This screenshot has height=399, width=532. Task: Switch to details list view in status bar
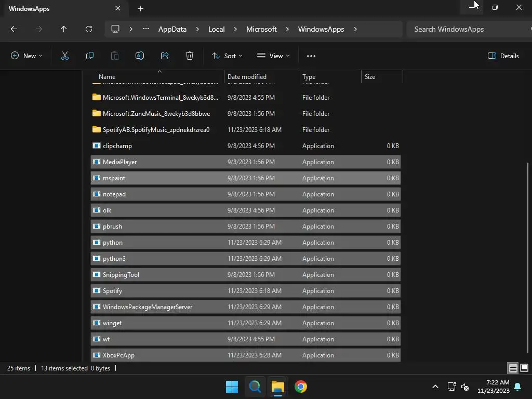pyautogui.click(x=513, y=368)
